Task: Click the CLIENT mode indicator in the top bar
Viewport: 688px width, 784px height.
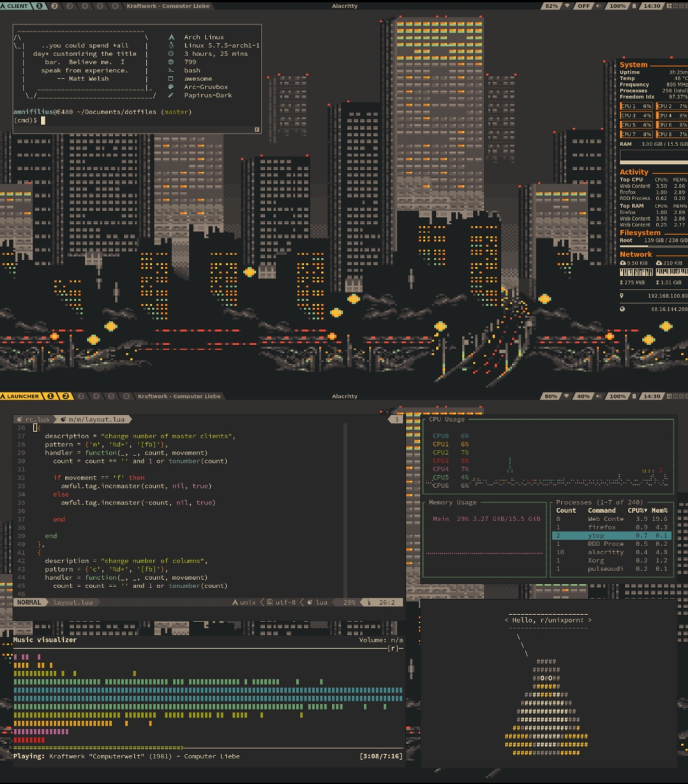Action: (15, 6)
